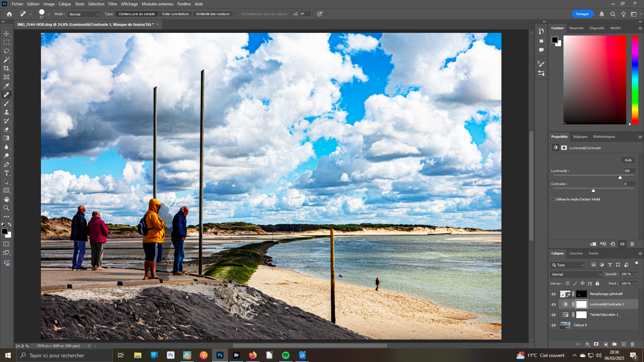Switch to the Couches tab

click(x=576, y=253)
